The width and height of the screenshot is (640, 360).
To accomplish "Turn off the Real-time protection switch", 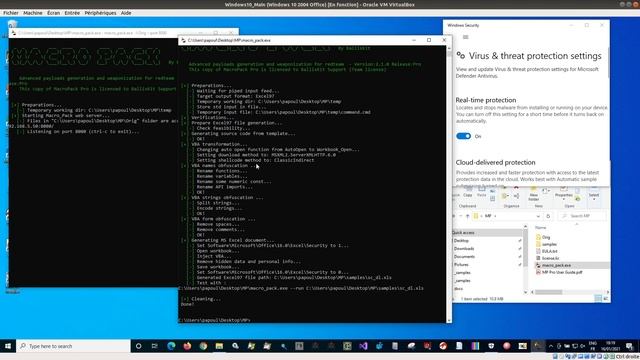I will coord(463,136).
